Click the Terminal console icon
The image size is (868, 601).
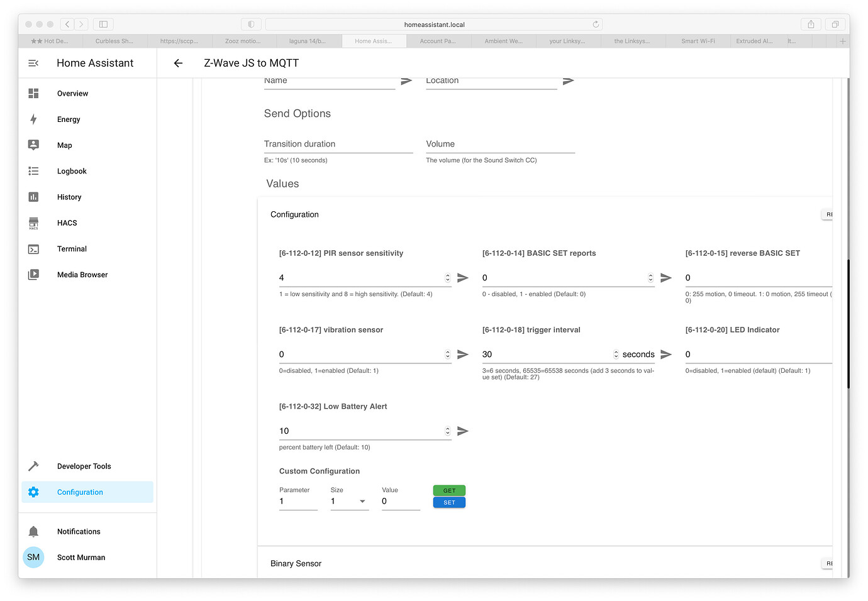33,249
